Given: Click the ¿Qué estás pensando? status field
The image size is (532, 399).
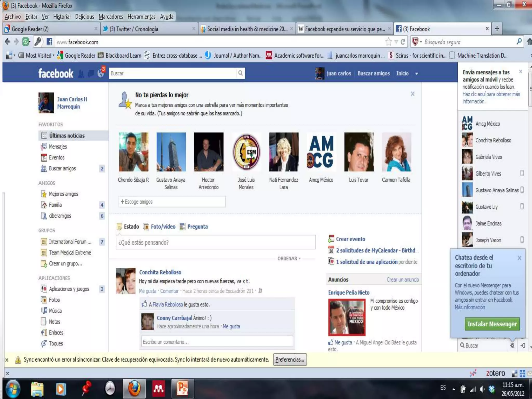Looking at the screenshot, I should pos(216,242).
